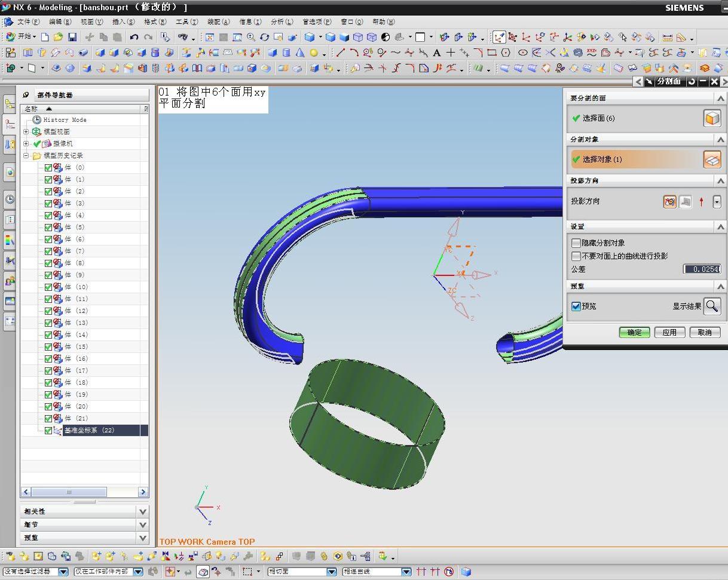Select the Cylinder primitive icon
This screenshot has height=580, width=728.
click(286, 53)
